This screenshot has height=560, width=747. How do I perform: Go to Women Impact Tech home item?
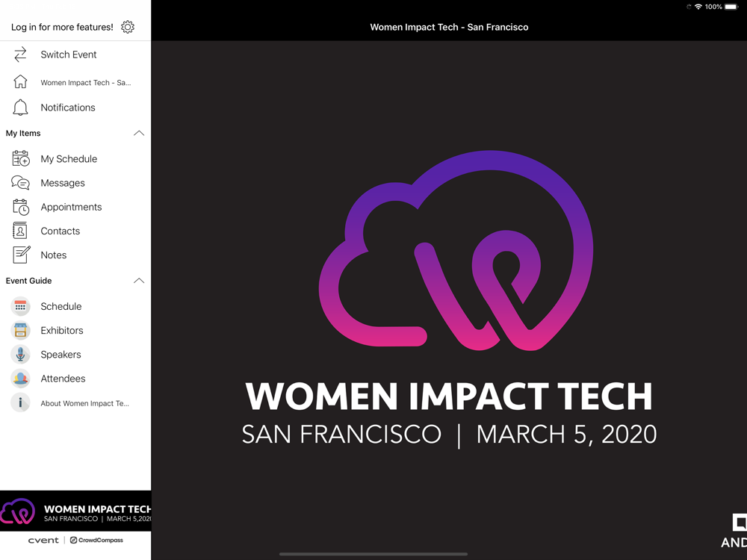point(85,83)
